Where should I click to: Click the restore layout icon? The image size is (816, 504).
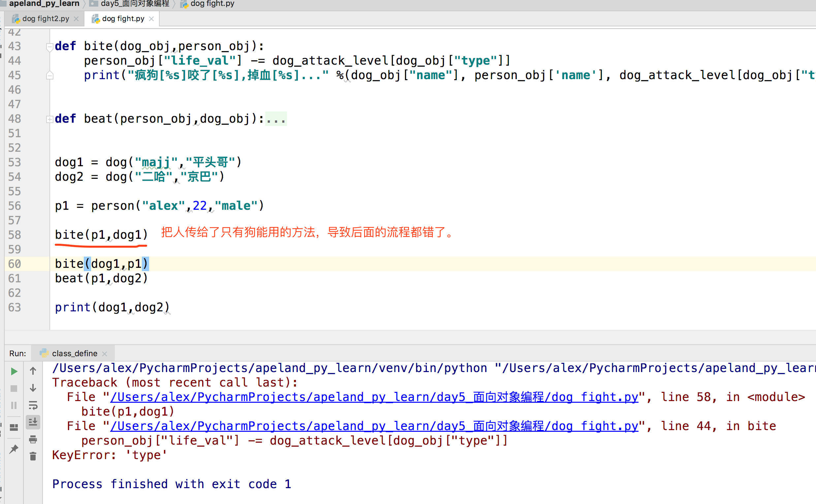coord(14,427)
